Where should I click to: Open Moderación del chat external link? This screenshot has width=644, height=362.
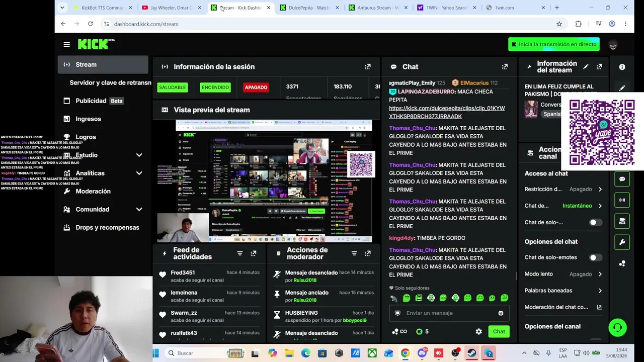coord(599,307)
